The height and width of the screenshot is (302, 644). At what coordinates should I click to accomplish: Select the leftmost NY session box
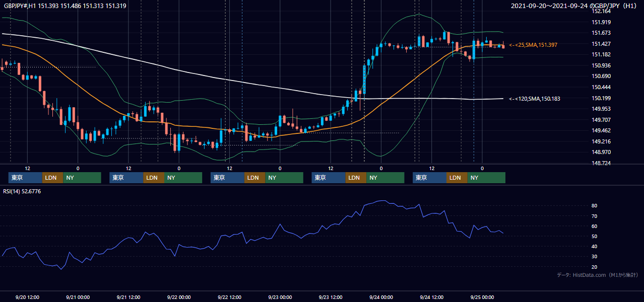[x=82, y=178]
